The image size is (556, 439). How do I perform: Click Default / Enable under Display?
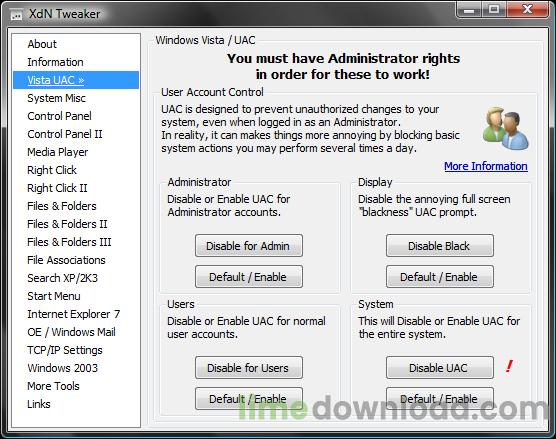pyautogui.click(x=440, y=277)
